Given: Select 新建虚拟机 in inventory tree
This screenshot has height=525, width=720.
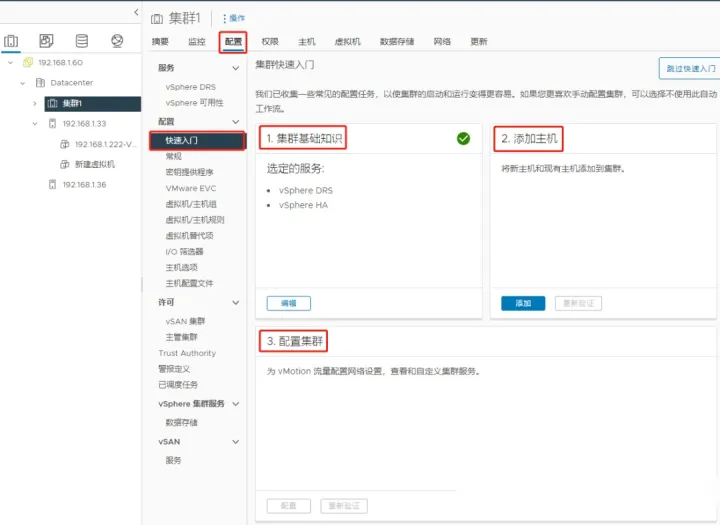Looking at the screenshot, I should click(95, 164).
